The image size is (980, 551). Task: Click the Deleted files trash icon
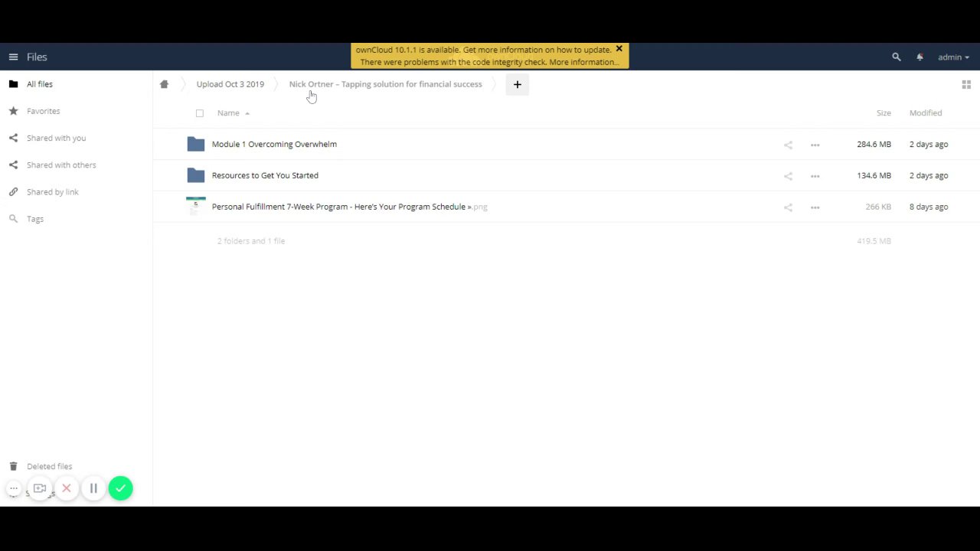[x=13, y=466]
